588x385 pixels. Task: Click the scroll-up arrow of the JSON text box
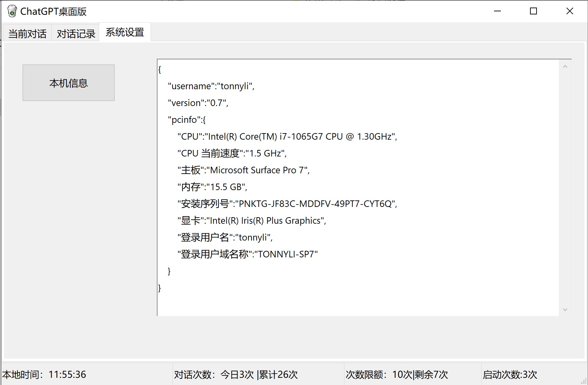pos(565,67)
